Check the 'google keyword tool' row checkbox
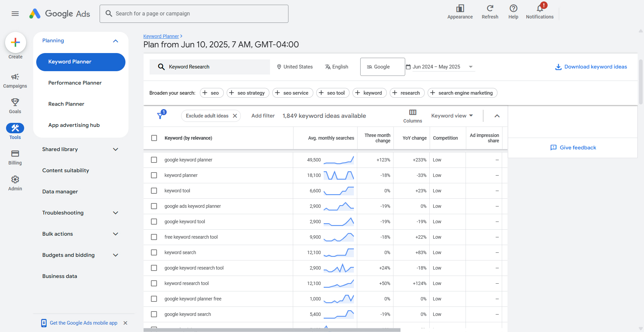644x332 pixels. click(154, 222)
